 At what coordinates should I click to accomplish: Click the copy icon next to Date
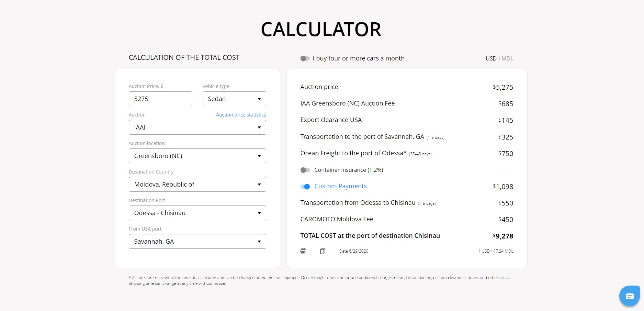click(x=323, y=251)
